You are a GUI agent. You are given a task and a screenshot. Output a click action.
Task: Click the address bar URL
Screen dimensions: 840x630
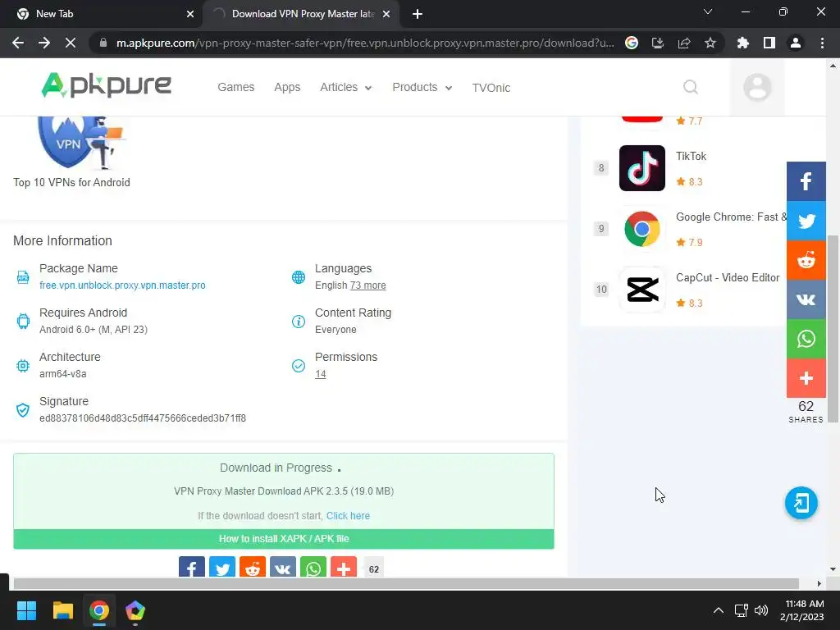click(365, 43)
